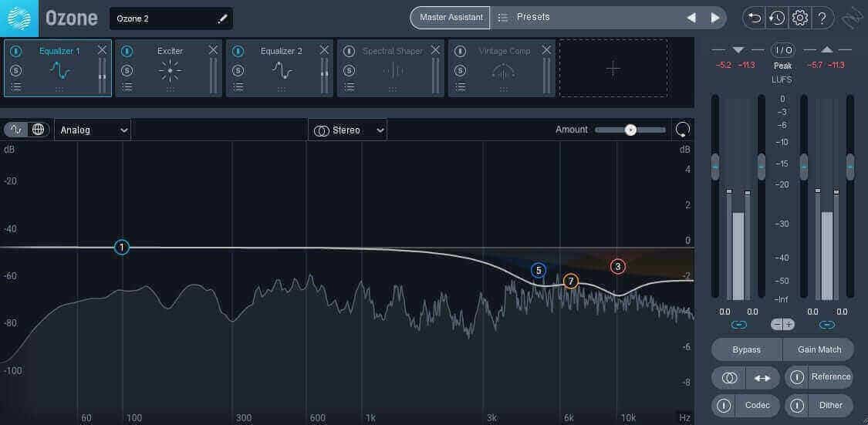Viewport: 868px width, 425px height.
Task: Solo the Spectral Shaper module
Action: click(x=350, y=70)
